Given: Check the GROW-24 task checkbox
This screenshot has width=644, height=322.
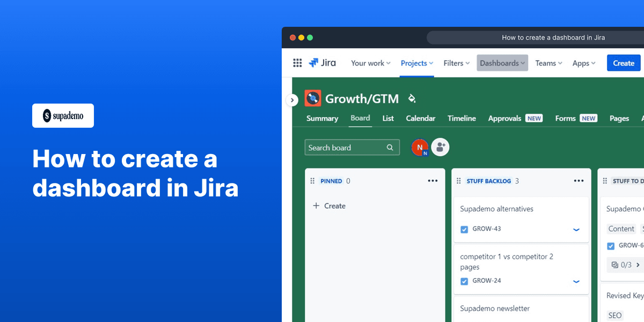Looking at the screenshot, I should pos(464,281).
